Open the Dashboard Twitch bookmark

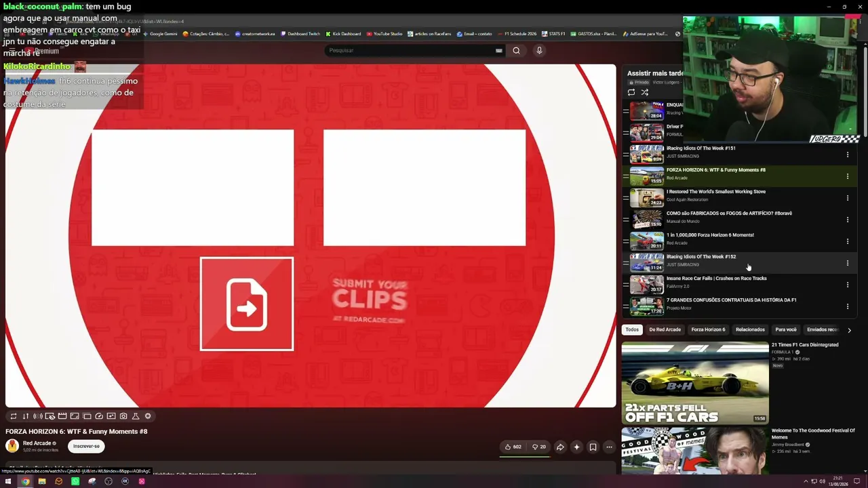click(x=300, y=34)
